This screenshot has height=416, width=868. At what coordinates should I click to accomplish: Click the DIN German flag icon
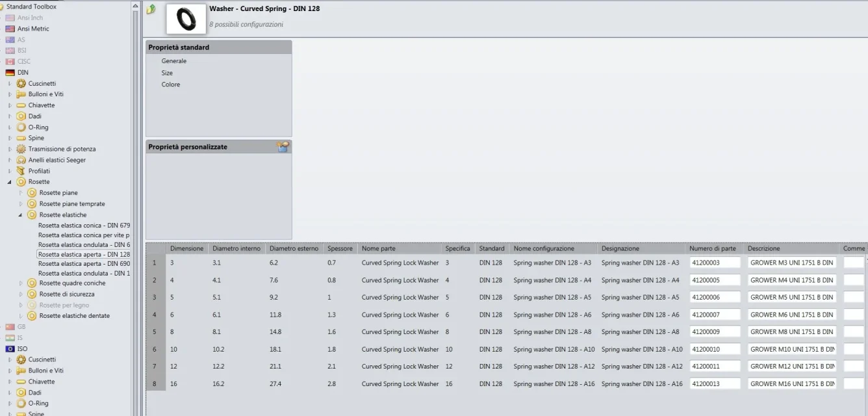point(10,73)
